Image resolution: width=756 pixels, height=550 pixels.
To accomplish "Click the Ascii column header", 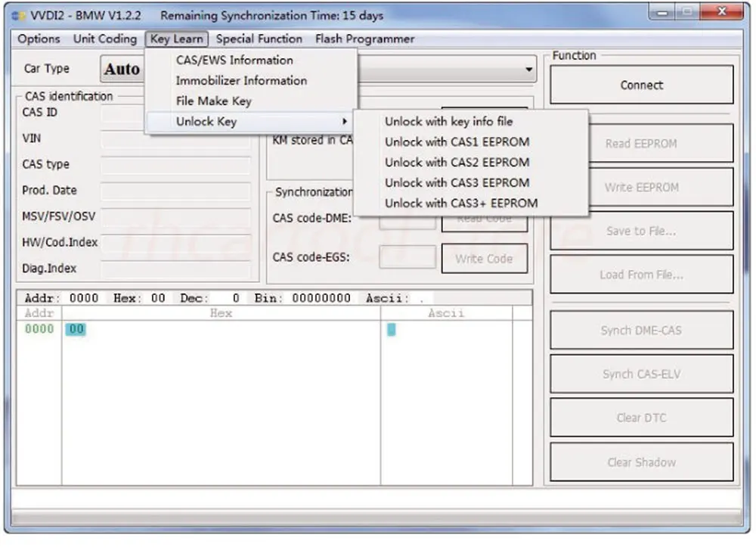I will (446, 313).
